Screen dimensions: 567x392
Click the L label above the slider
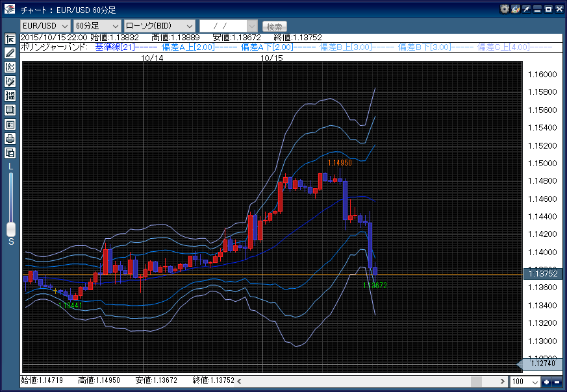tap(11, 167)
